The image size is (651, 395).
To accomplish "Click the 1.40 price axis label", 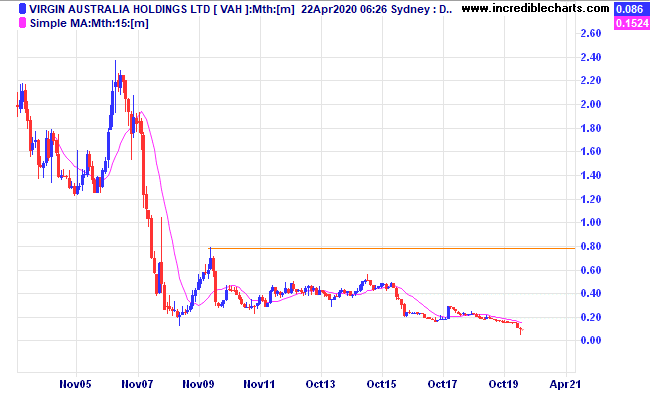I will pyautogui.click(x=591, y=175).
